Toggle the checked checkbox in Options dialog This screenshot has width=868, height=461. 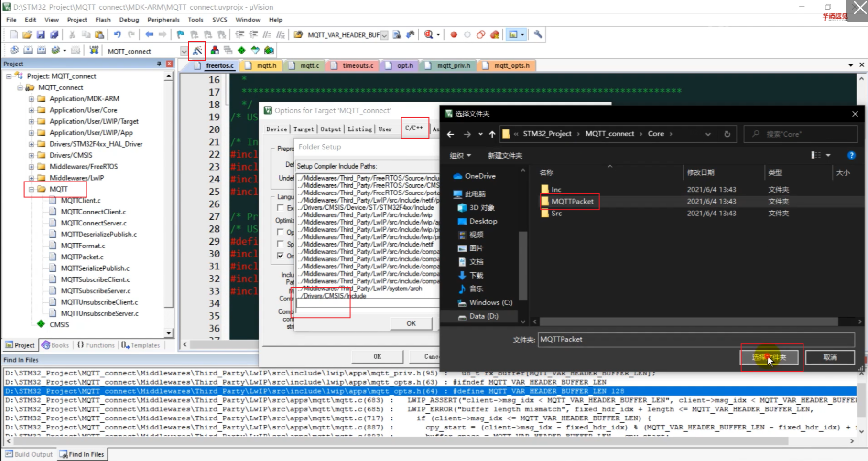pos(281,256)
